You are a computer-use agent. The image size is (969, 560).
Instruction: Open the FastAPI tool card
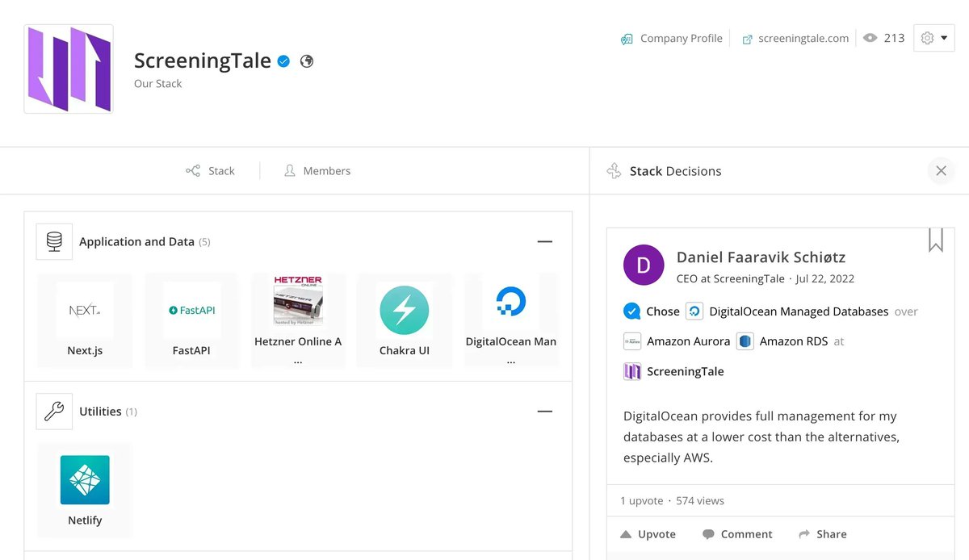(x=191, y=320)
